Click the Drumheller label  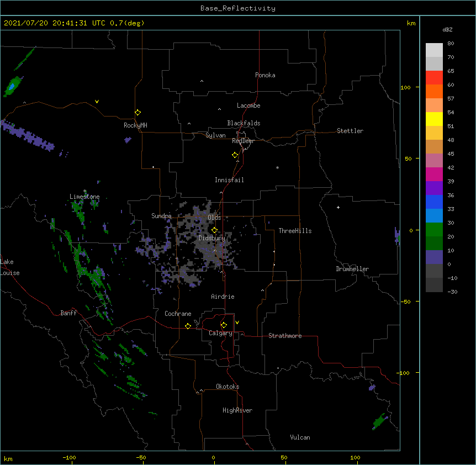[352, 269]
